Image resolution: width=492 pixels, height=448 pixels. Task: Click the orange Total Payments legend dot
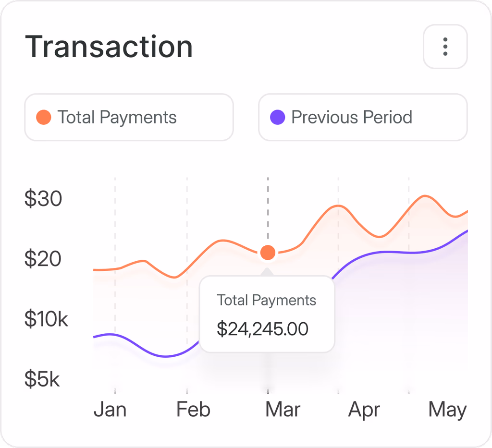[x=44, y=117]
